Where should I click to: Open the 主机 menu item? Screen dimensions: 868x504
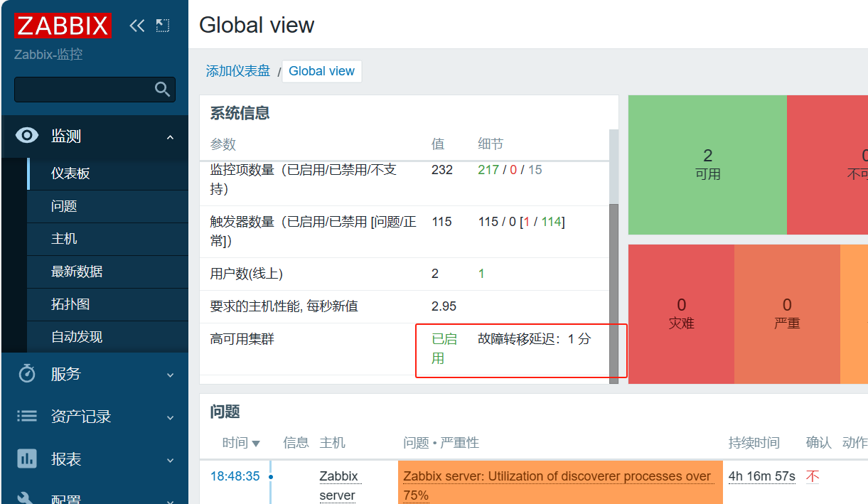pos(107,239)
